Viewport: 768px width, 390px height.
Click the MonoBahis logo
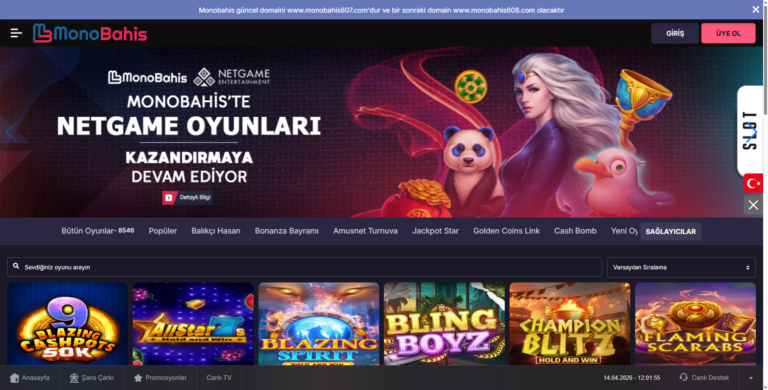click(x=90, y=33)
